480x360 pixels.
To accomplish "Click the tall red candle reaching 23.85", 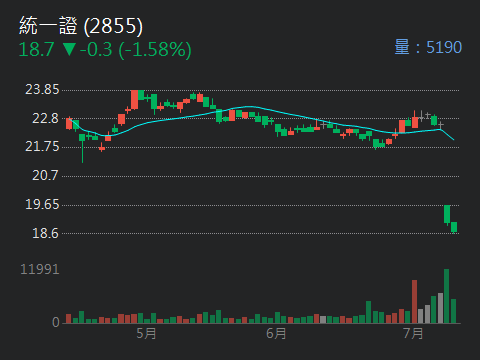I will (134, 100).
